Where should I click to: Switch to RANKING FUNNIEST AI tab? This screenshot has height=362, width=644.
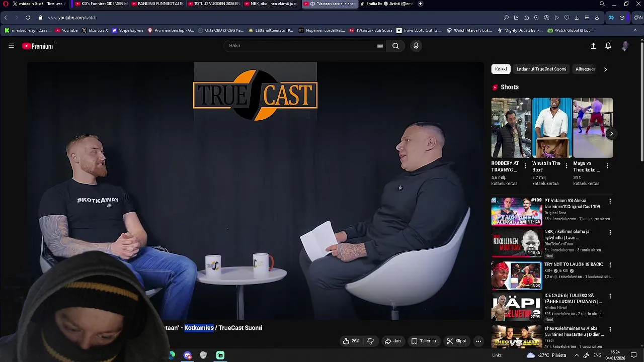[158, 4]
